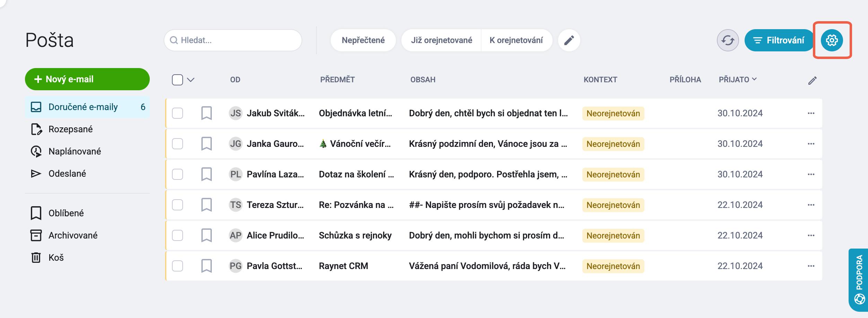Open more actions for Pavlína Laza email

point(811,174)
